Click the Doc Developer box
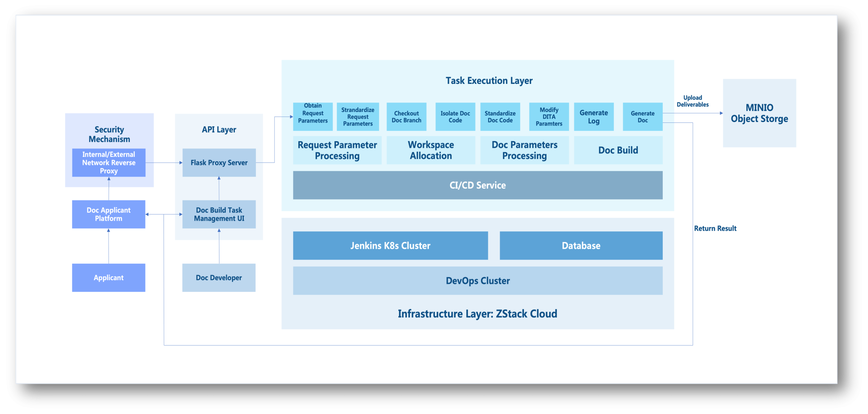 [219, 278]
